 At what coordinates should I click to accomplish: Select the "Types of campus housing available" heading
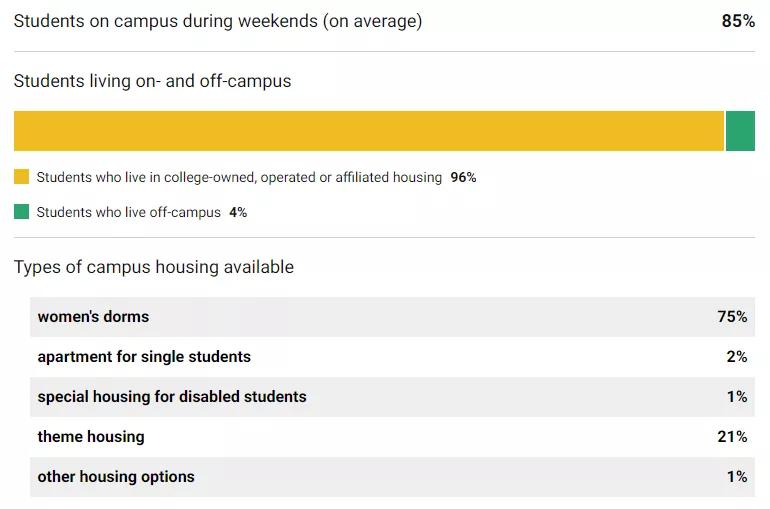point(154,267)
